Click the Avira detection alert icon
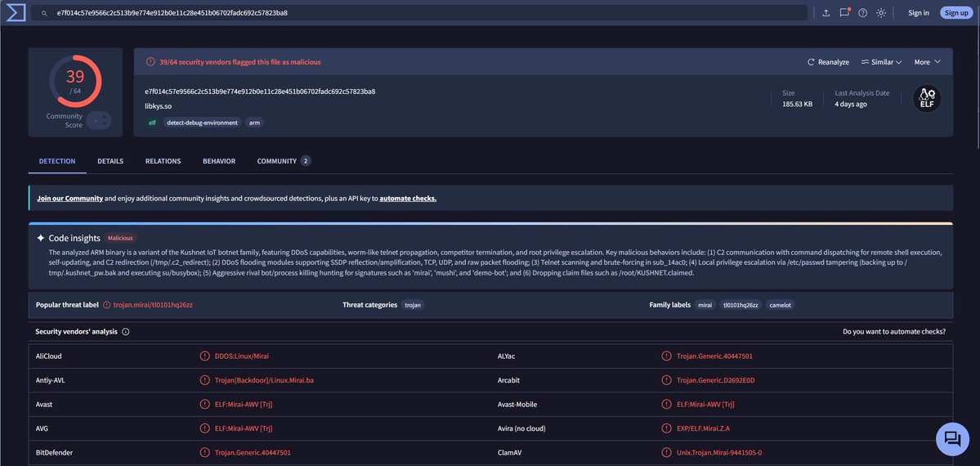This screenshot has width=980, height=466. pyautogui.click(x=666, y=428)
